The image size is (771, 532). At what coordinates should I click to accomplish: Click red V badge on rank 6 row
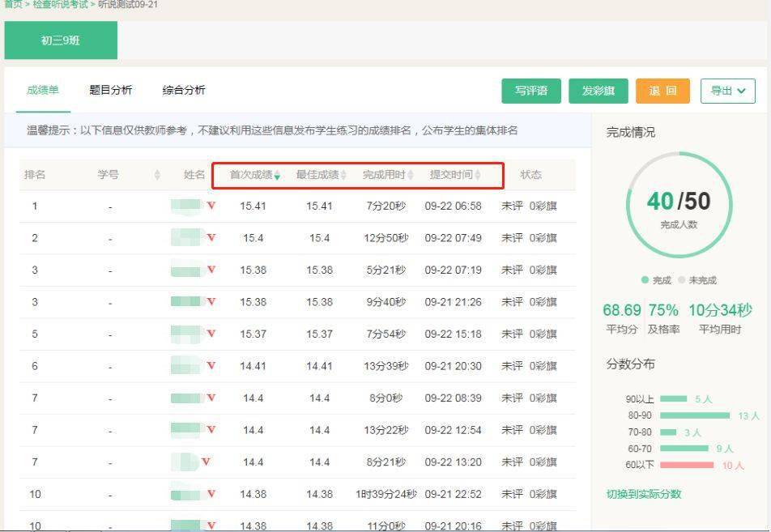tap(211, 366)
